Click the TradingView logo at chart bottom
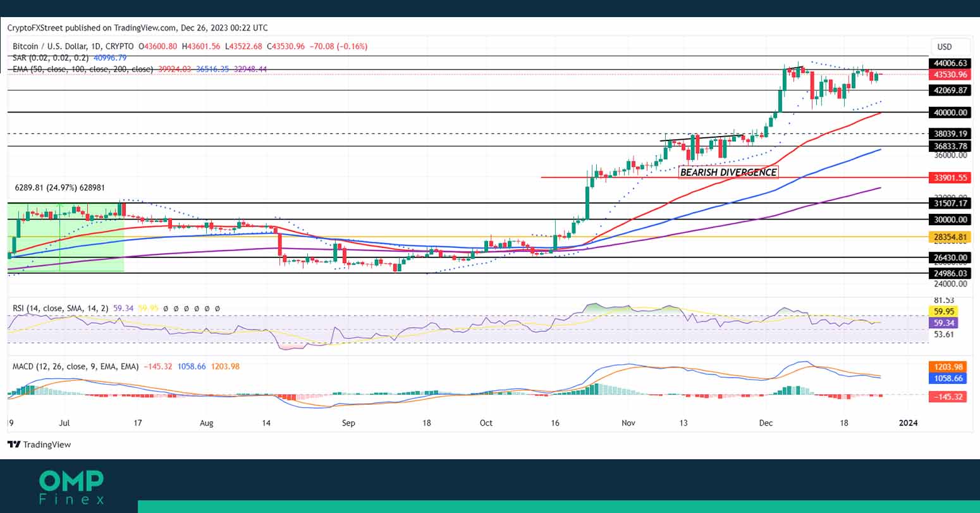980x513 pixels. 39,445
